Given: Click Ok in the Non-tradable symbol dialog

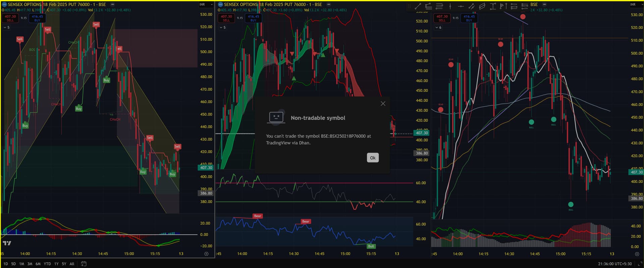Looking at the screenshot, I should (373, 158).
